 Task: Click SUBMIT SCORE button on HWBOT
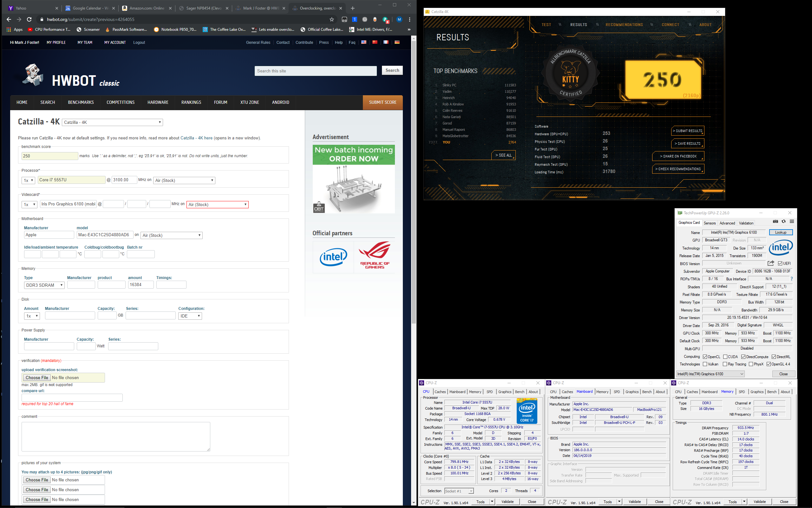383,102
